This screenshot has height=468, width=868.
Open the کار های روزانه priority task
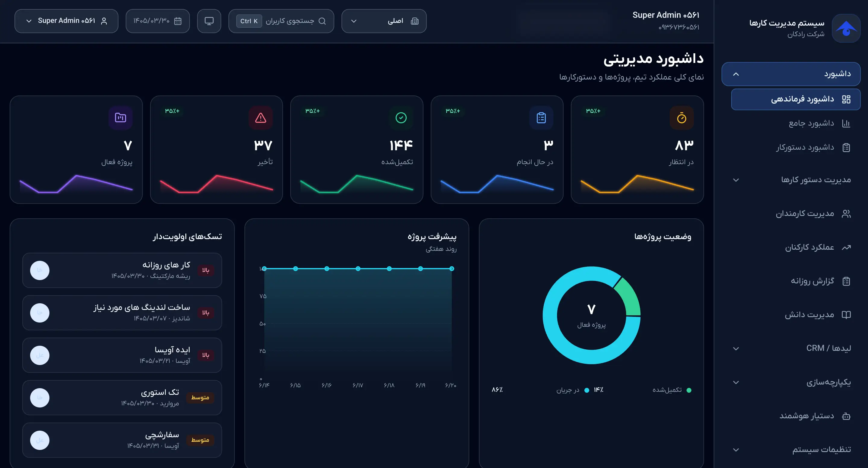122,270
